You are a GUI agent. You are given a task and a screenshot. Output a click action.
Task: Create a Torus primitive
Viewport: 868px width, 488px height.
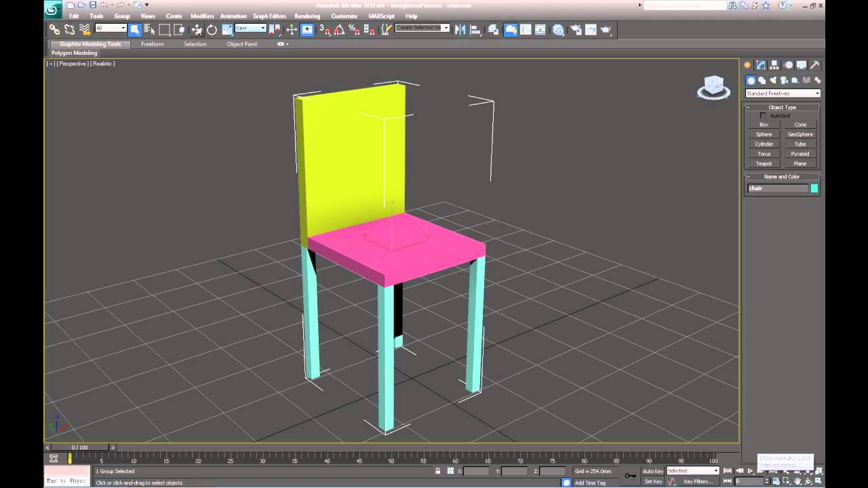[764, 154]
